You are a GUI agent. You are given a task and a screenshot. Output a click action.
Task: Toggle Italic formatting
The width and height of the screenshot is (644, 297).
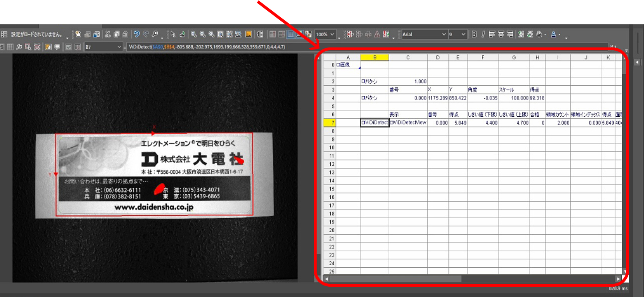click(x=483, y=34)
